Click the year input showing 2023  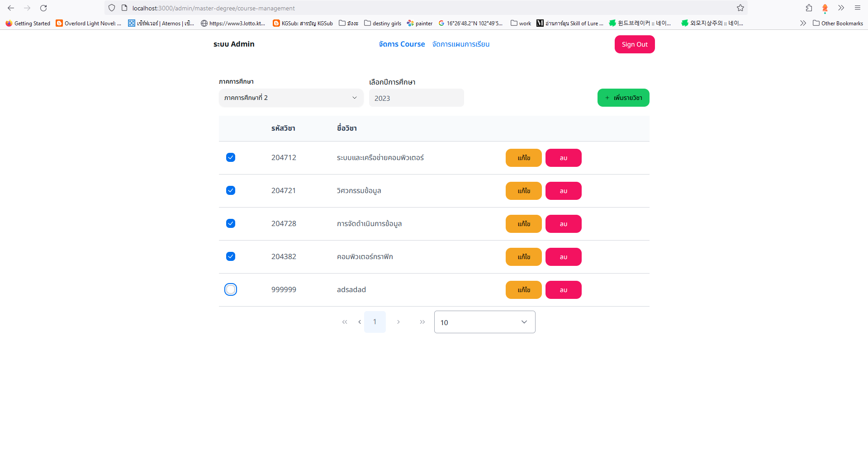pos(416,98)
